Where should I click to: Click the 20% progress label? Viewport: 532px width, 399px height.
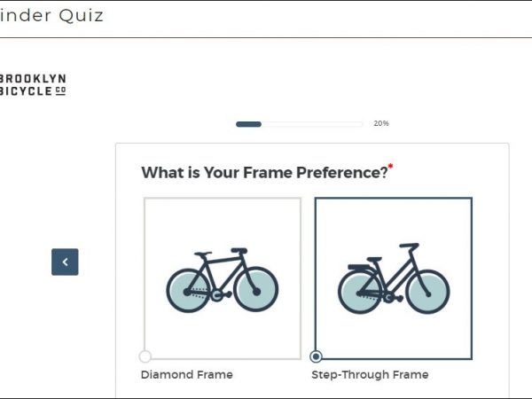(x=381, y=124)
